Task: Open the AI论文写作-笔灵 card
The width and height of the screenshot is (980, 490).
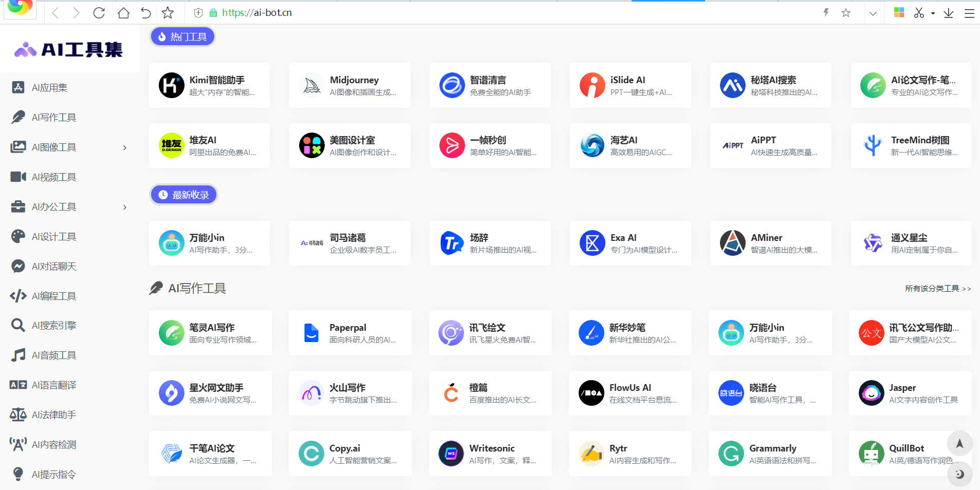Action: click(x=911, y=85)
